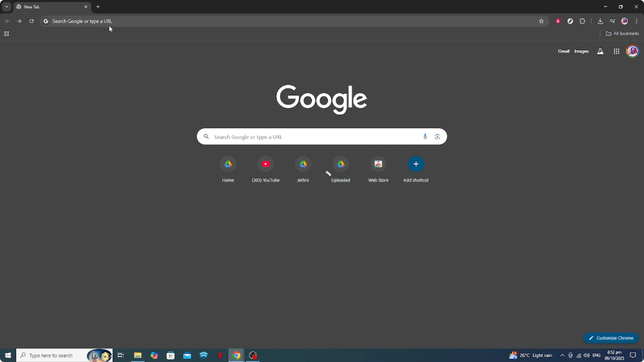This screenshot has height=362, width=644.
Task: Bookmark this page with the star icon
Action: click(541, 21)
